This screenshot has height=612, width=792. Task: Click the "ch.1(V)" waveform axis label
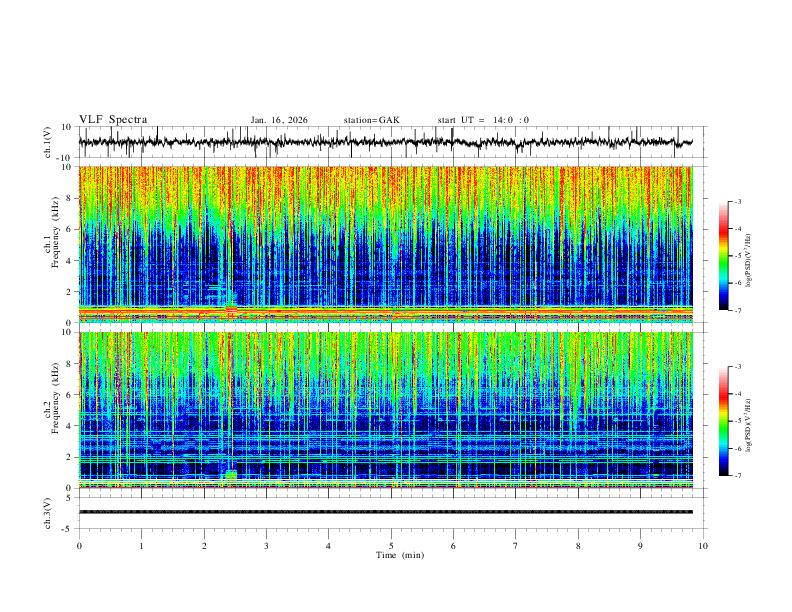tap(48, 142)
